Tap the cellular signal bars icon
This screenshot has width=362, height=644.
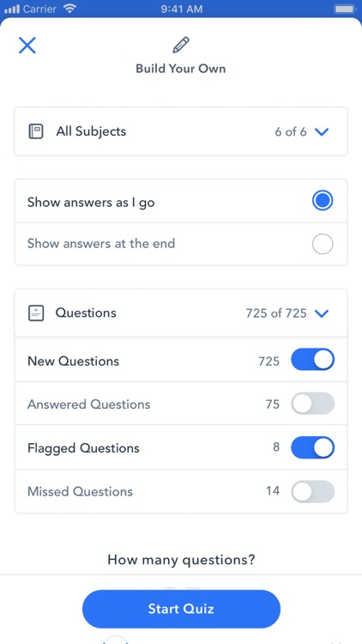(12, 9)
